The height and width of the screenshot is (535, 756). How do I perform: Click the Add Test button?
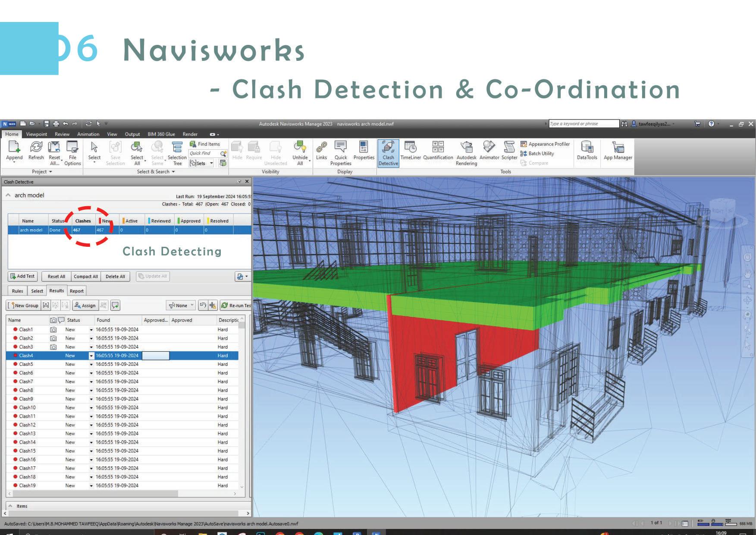click(22, 276)
